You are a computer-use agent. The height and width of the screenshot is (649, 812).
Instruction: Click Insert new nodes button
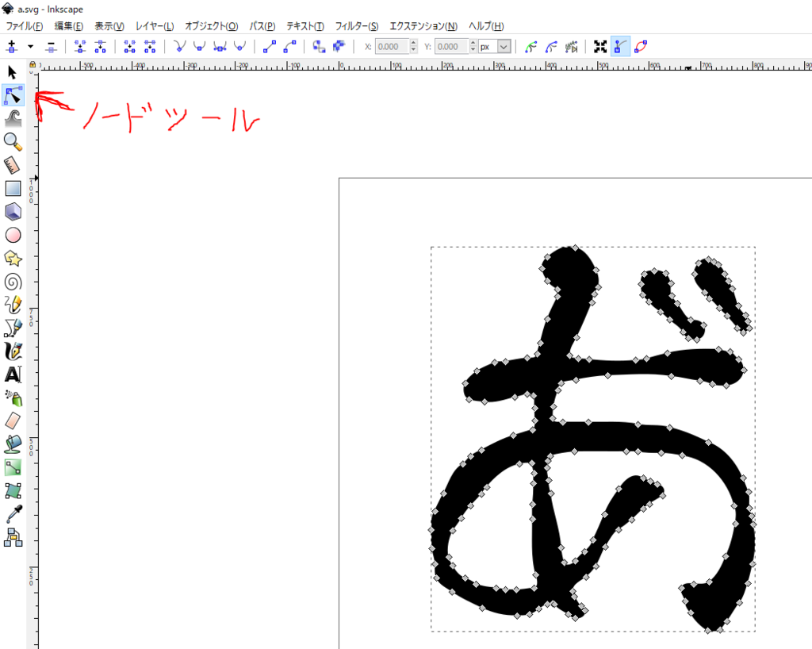coord(12,47)
